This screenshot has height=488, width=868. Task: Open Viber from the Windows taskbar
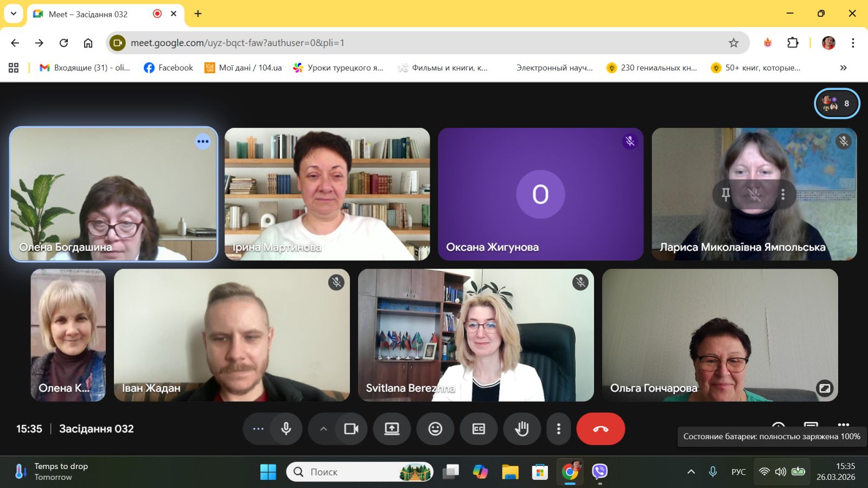599,472
